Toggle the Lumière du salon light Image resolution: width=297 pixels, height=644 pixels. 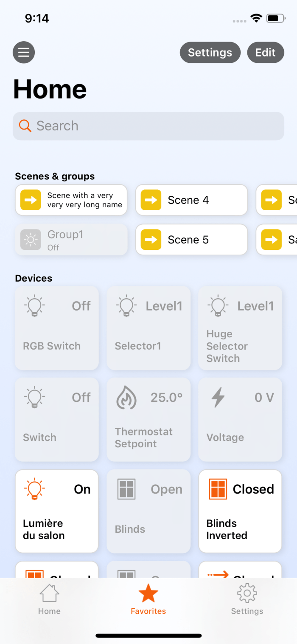57,511
